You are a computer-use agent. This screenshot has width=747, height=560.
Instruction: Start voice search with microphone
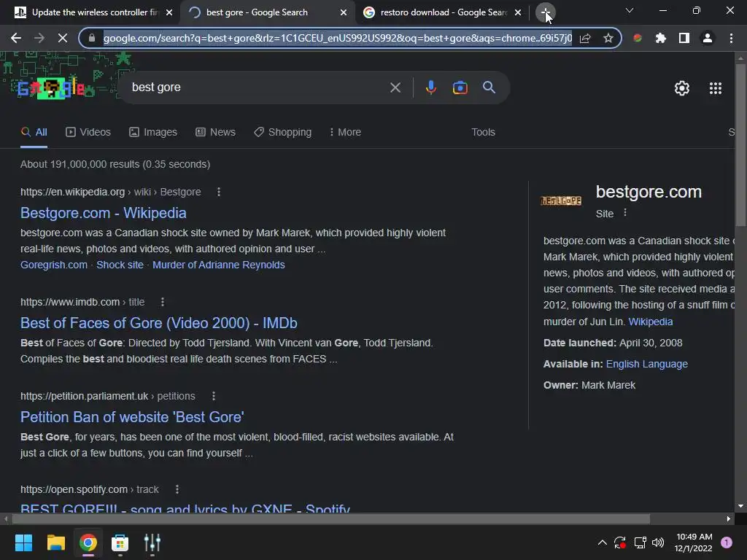tap(430, 87)
